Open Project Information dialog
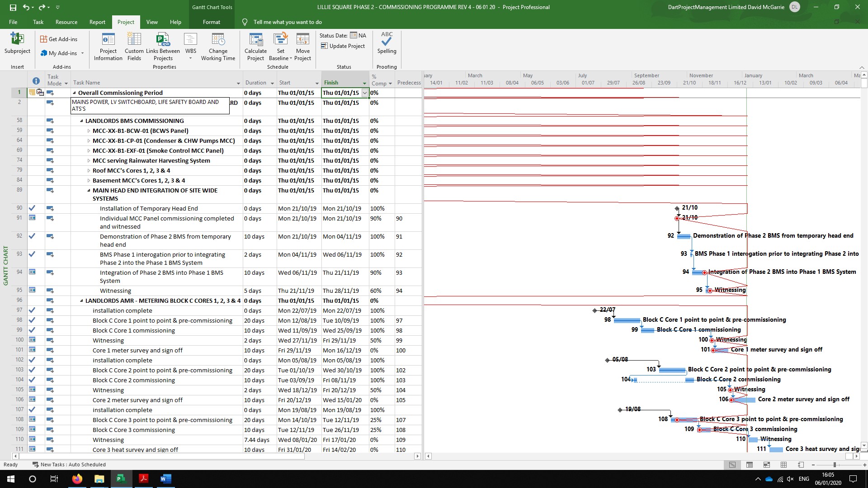Viewport: 868px width, 488px height. pos(108,40)
